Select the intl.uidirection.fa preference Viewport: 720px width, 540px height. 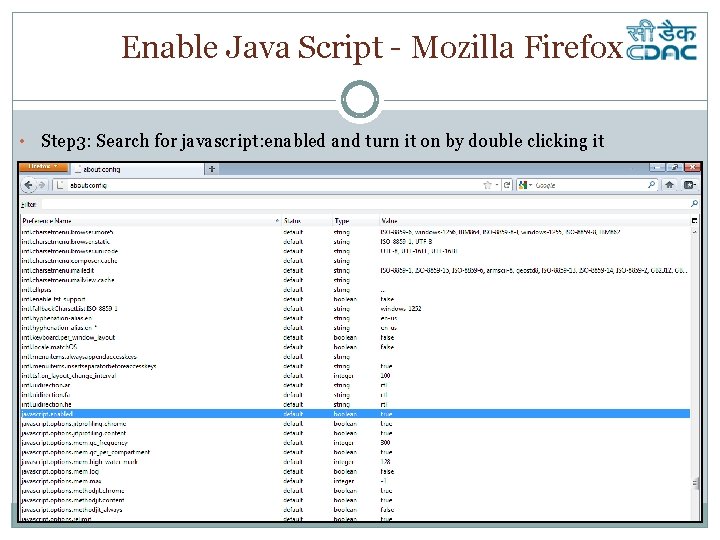355,395
